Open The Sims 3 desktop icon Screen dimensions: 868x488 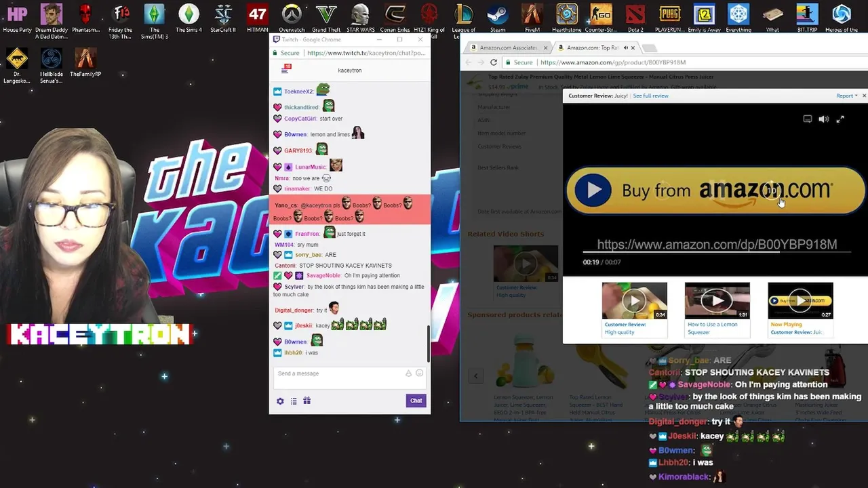pos(155,18)
